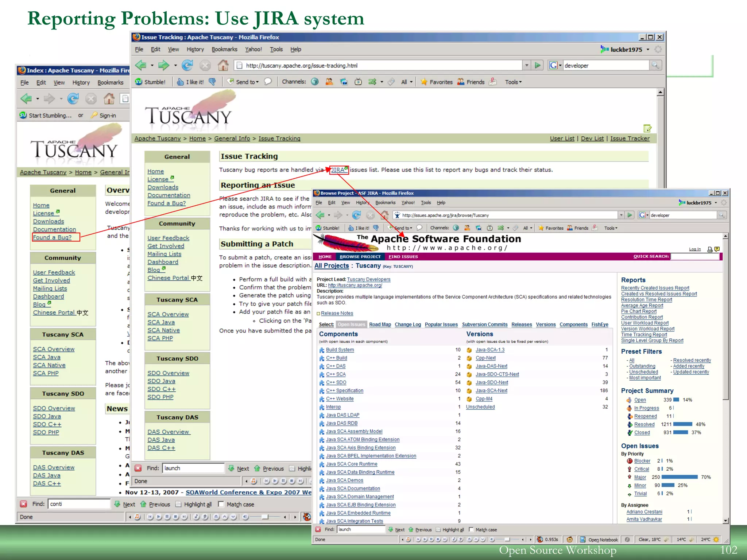Click Resolved status bar in Project Summary

click(x=682, y=424)
